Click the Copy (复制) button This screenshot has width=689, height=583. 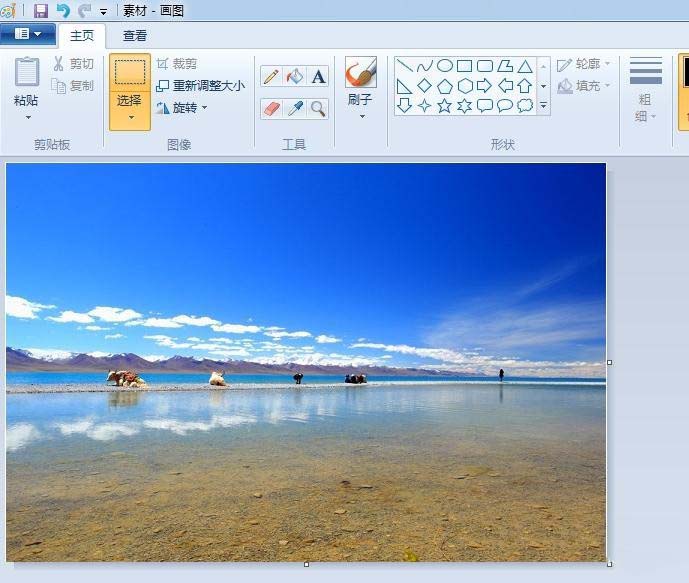[x=73, y=86]
